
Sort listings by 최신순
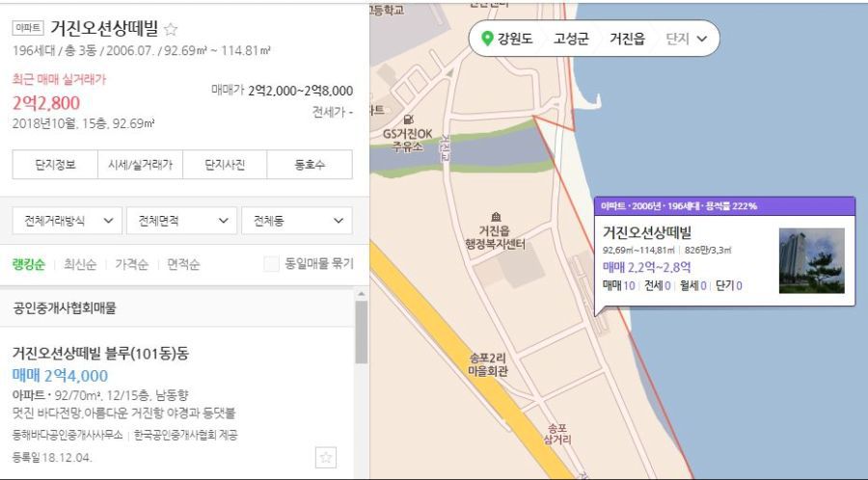coord(80,264)
